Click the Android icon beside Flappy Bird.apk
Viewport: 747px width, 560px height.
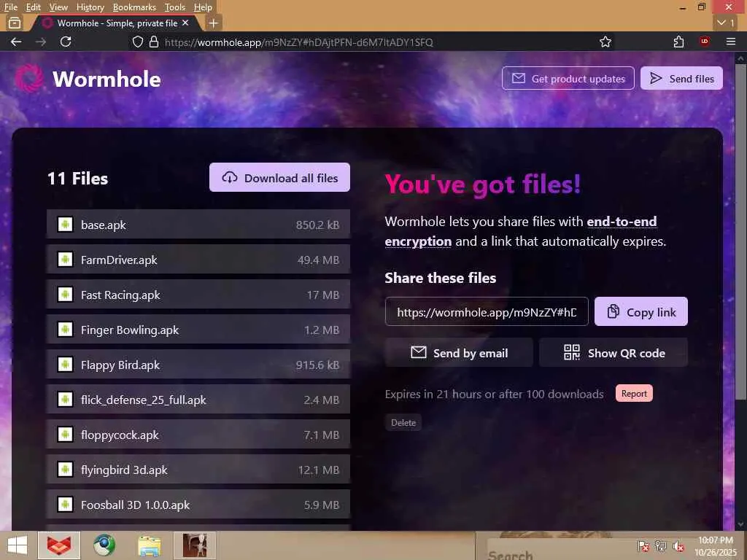(x=65, y=365)
